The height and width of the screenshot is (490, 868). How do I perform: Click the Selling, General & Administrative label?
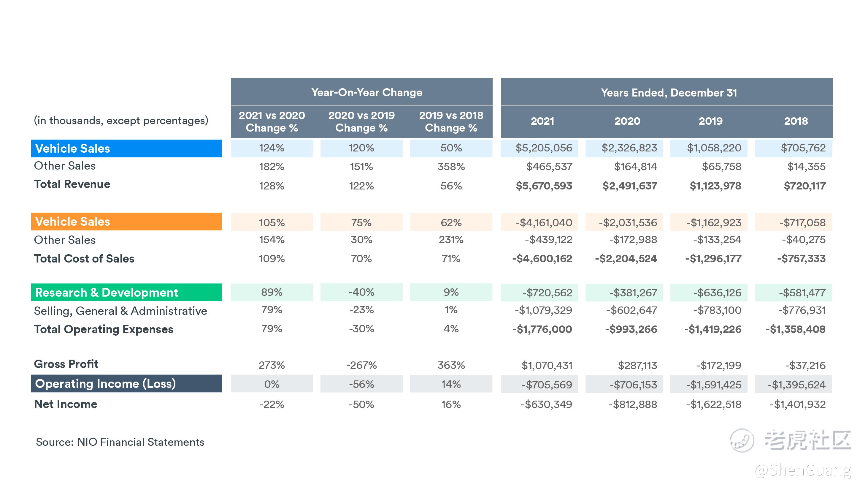(x=120, y=311)
